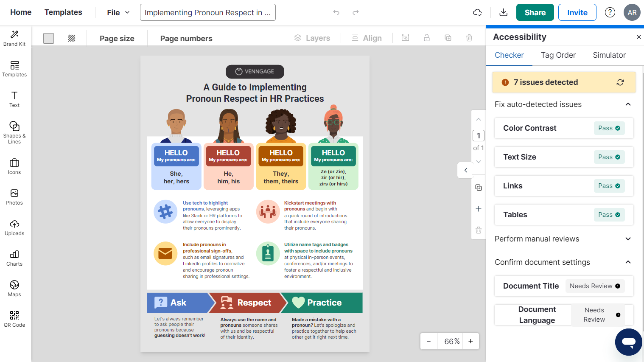The height and width of the screenshot is (362, 644).
Task: Open the Icons panel in the sidebar
Action: pyautogui.click(x=14, y=166)
